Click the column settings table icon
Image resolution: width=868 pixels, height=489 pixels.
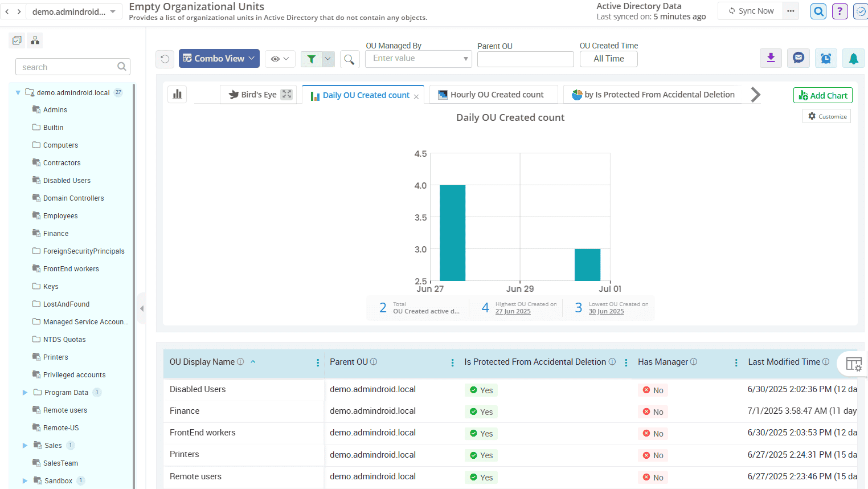pos(853,364)
